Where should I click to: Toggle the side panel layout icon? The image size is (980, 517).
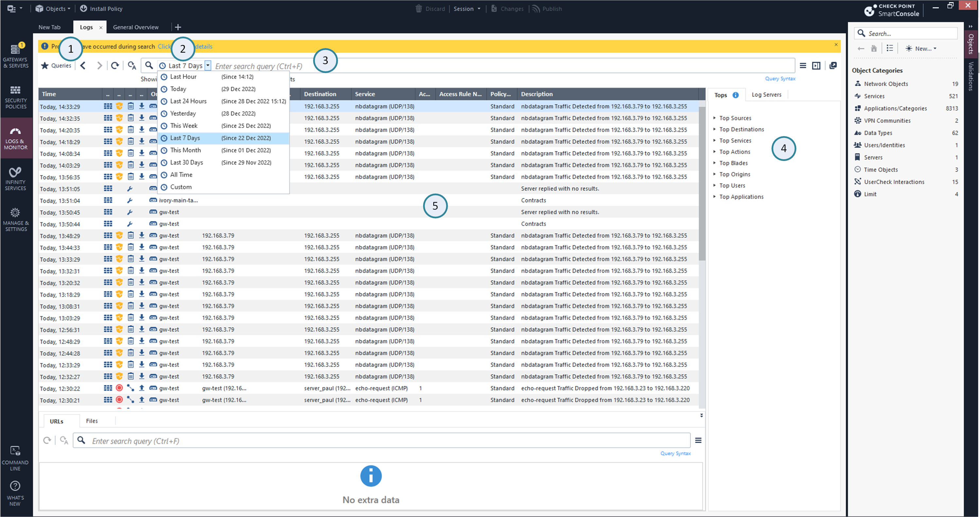point(817,65)
